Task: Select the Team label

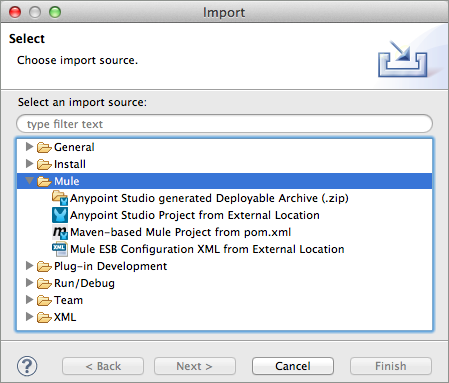Action: (68, 300)
